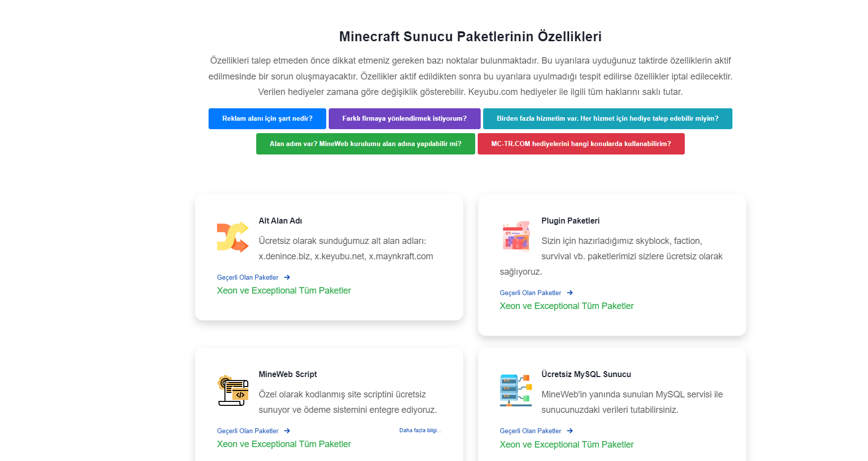Viewport: 868px width, 461px height.
Task: Click the MineWeb Script code scroll icon
Action: click(233, 390)
